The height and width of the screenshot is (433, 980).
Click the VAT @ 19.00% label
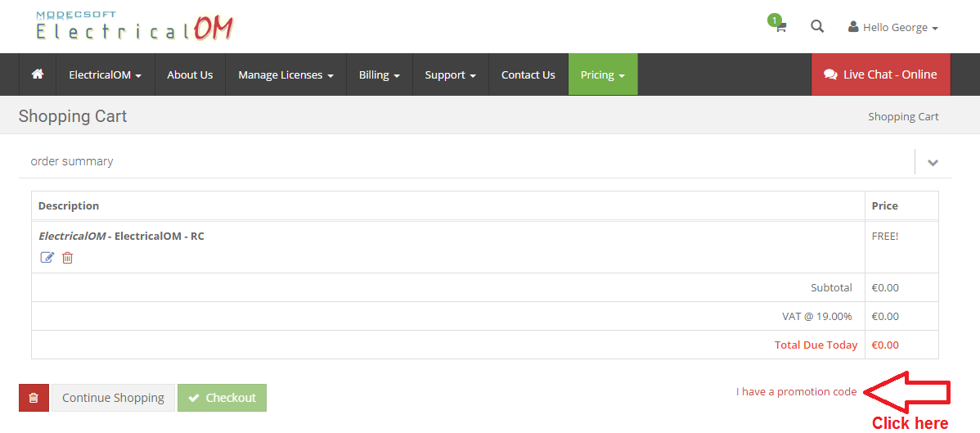click(x=817, y=316)
